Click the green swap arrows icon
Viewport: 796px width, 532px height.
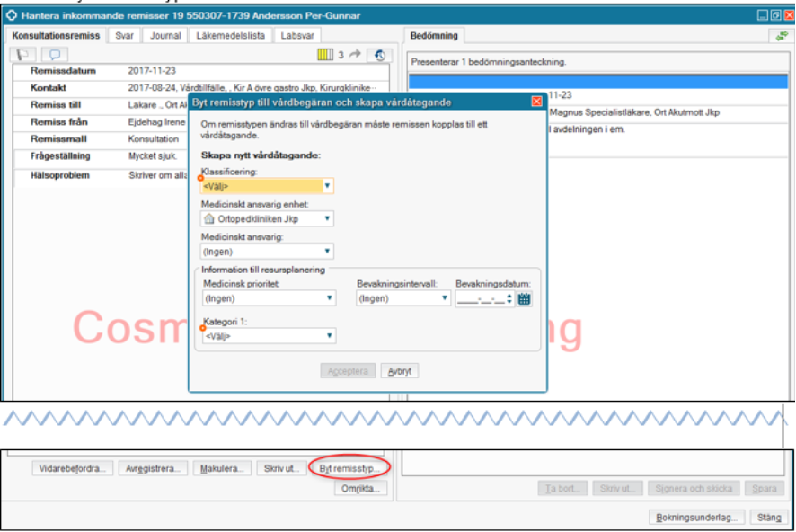click(x=781, y=36)
